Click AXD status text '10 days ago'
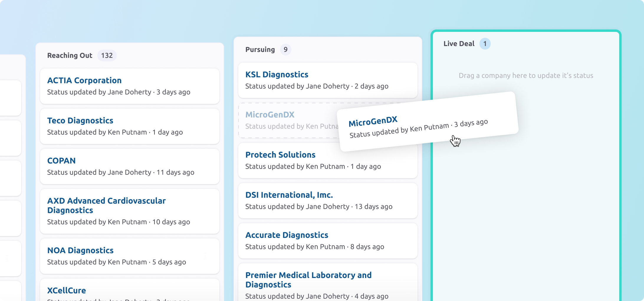This screenshot has width=644, height=301. coord(171,222)
